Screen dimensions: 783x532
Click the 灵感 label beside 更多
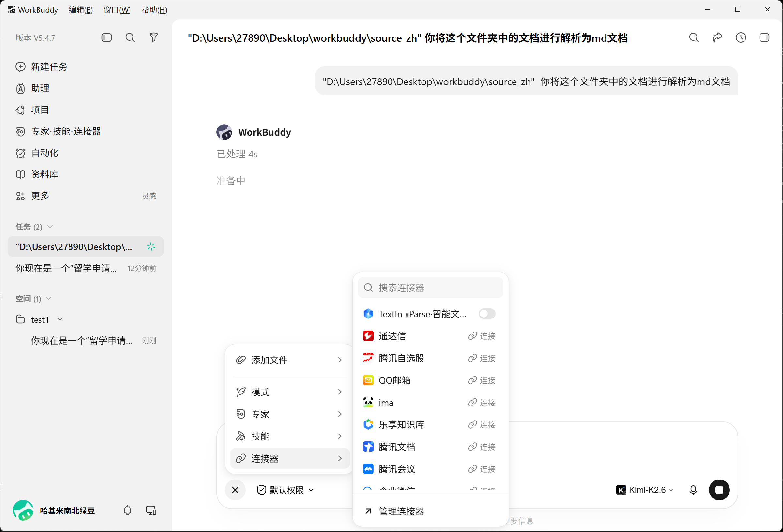click(x=149, y=196)
